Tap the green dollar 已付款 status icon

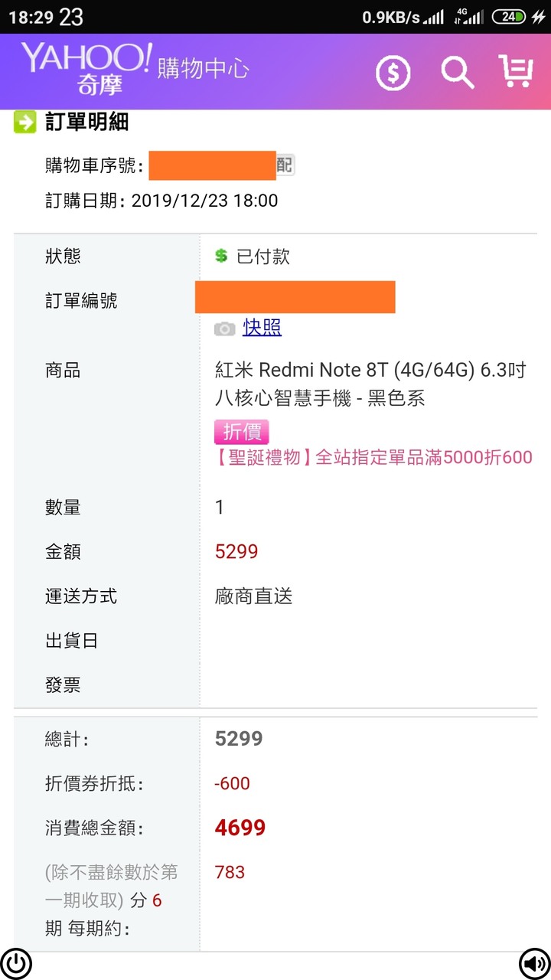pos(221,256)
